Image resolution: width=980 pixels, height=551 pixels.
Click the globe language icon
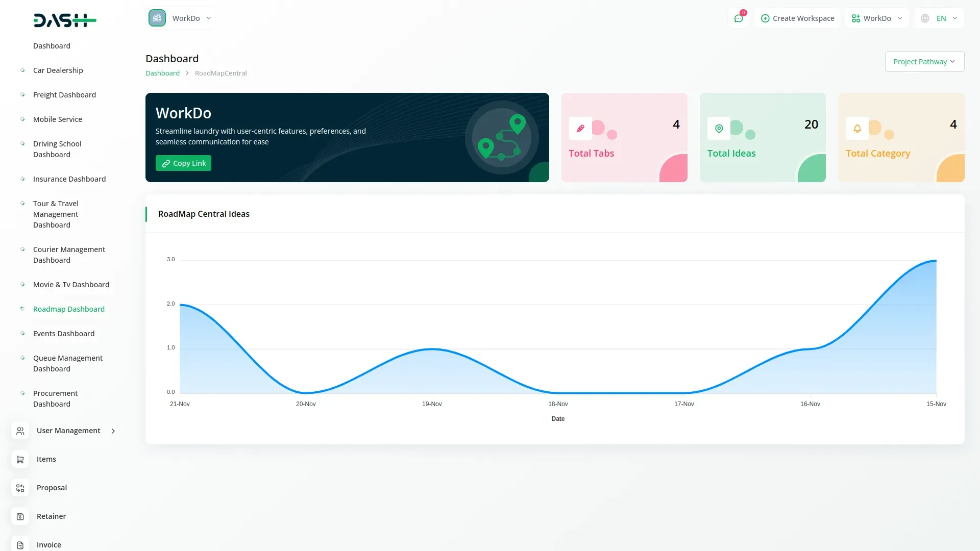coord(925,18)
